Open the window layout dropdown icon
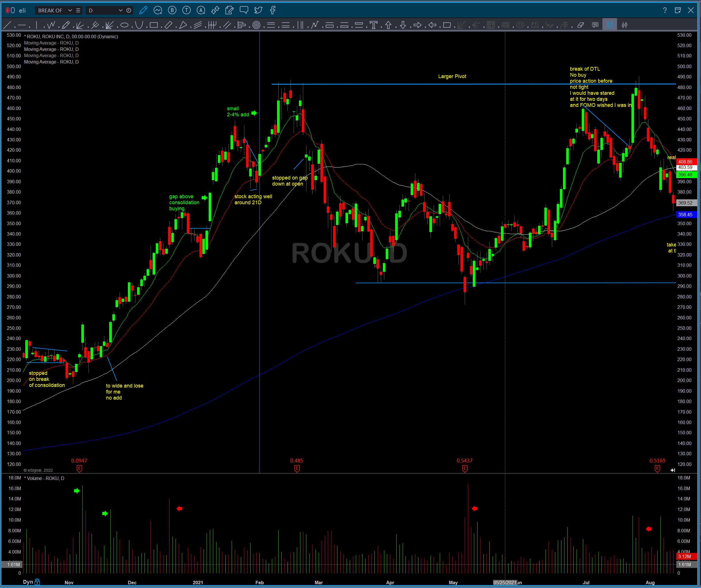The height and width of the screenshot is (588, 701). (678, 10)
